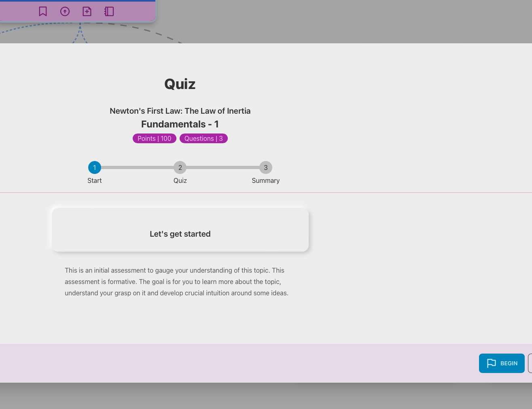
Task: Click the Quiz step label below circle 2
Action: click(180, 181)
